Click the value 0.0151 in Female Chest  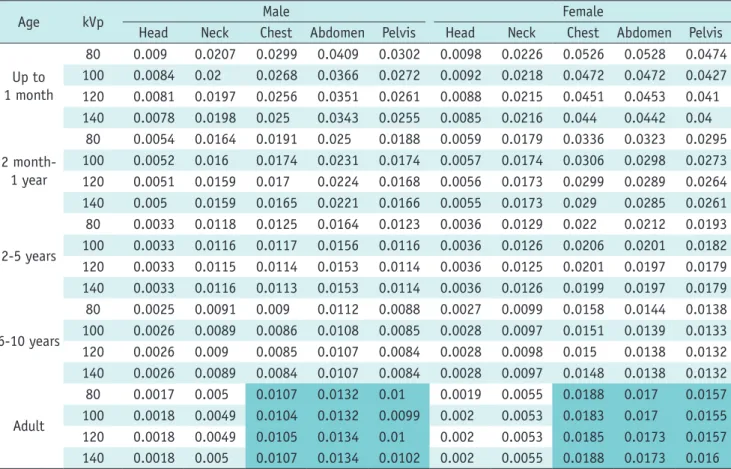pyautogui.click(x=583, y=331)
